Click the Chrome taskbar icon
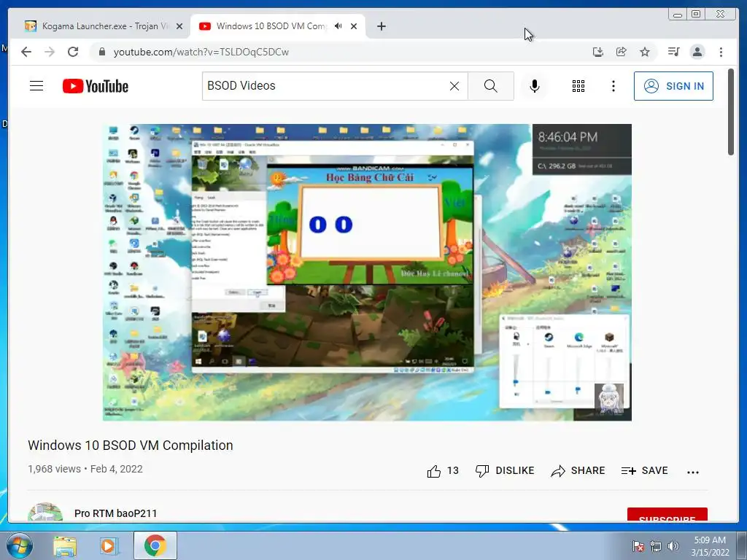The width and height of the screenshot is (747, 560). [155, 545]
